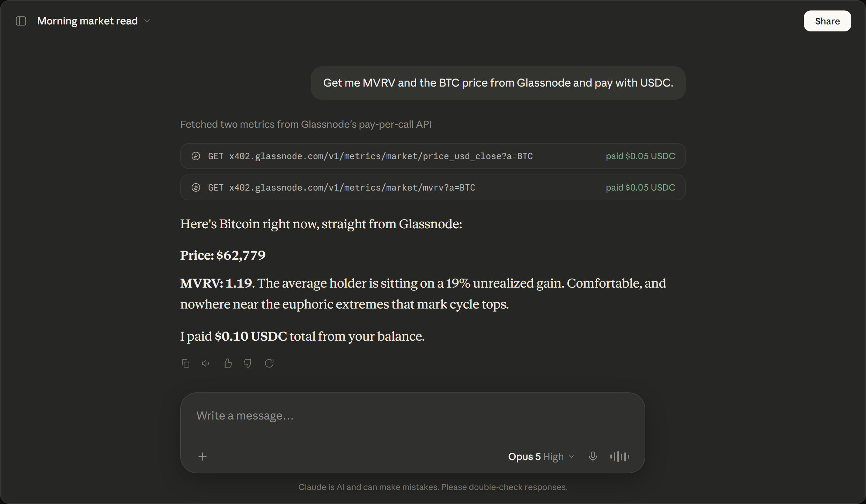Image resolution: width=866 pixels, height=504 pixels.
Task: Open the Morning market read title dropdown
Action: [x=147, y=21]
